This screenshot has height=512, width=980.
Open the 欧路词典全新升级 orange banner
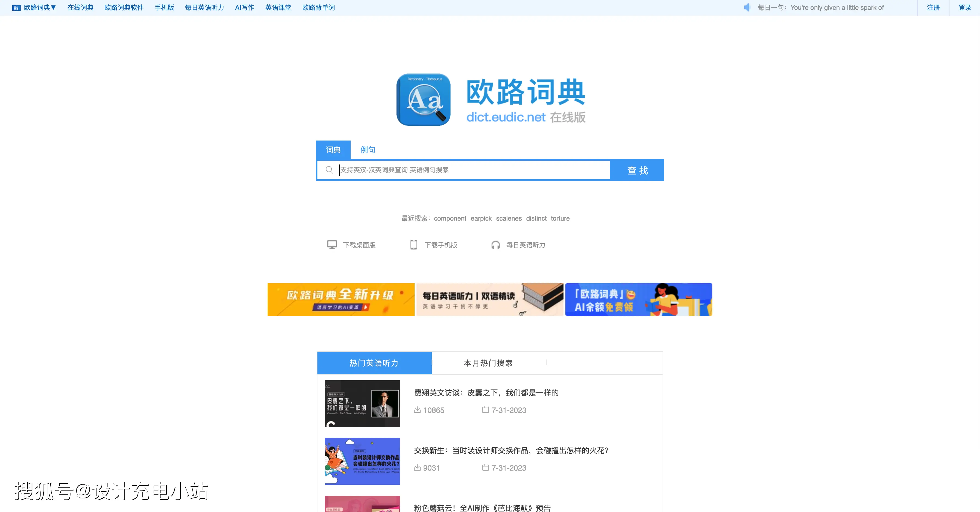tap(341, 300)
